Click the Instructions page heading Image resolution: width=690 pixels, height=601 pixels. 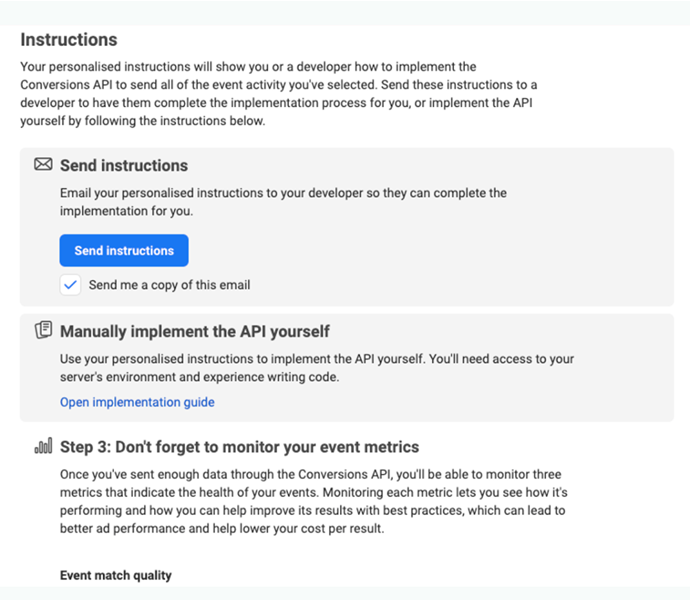[69, 40]
